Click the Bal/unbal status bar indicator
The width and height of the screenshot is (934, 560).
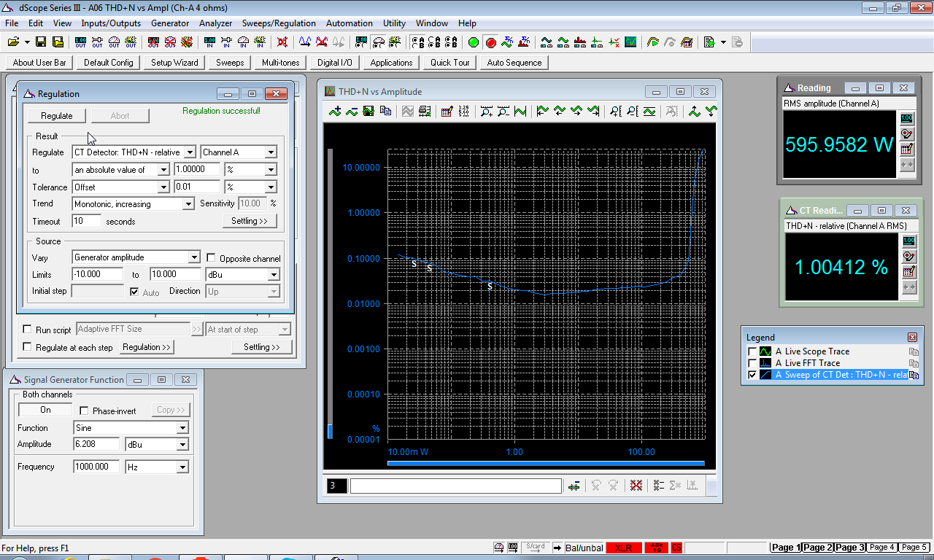point(583,548)
